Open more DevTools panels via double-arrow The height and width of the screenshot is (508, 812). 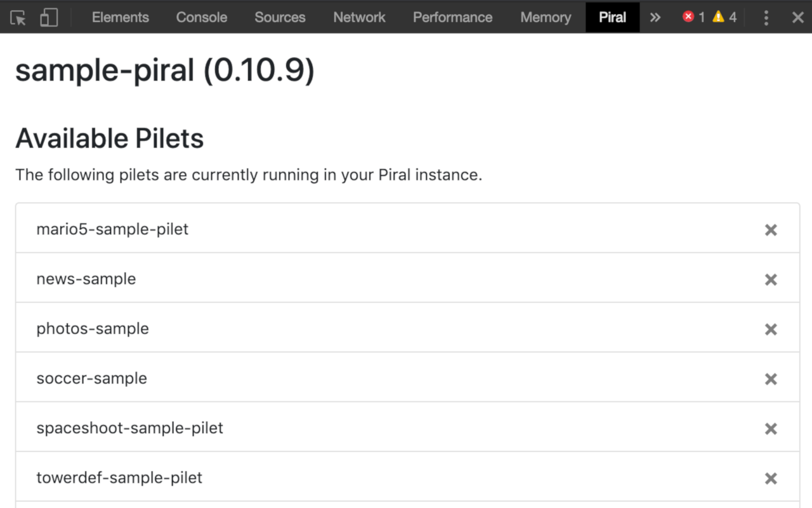point(655,17)
